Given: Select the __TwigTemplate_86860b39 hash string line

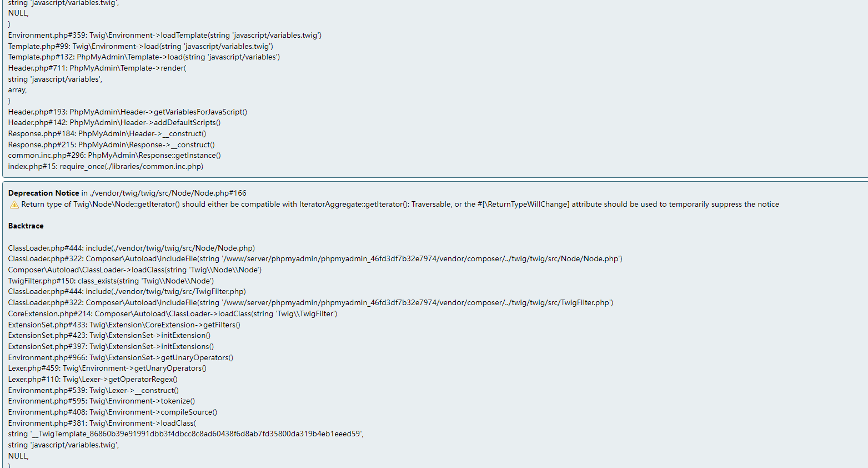Looking at the screenshot, I should tap(186, 434).
